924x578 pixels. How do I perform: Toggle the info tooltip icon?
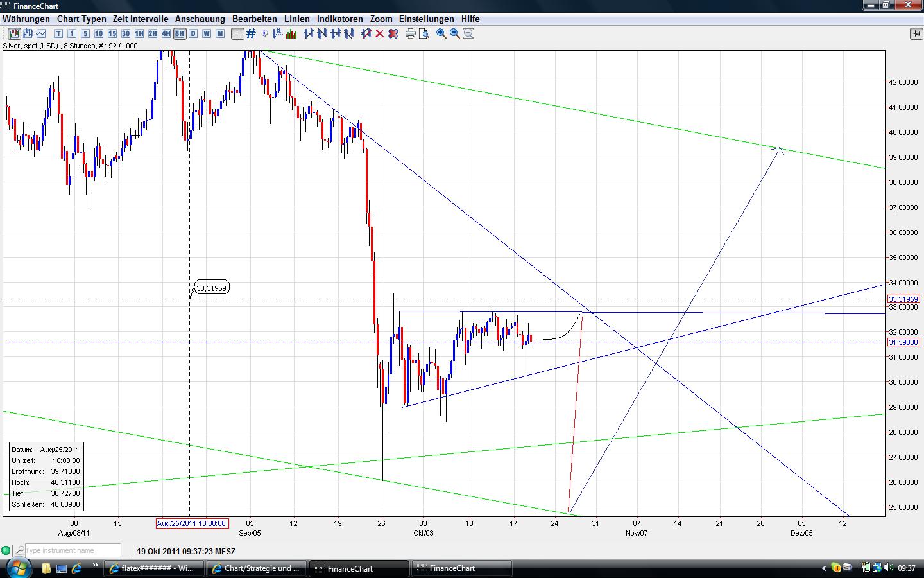tap(265, 33)
